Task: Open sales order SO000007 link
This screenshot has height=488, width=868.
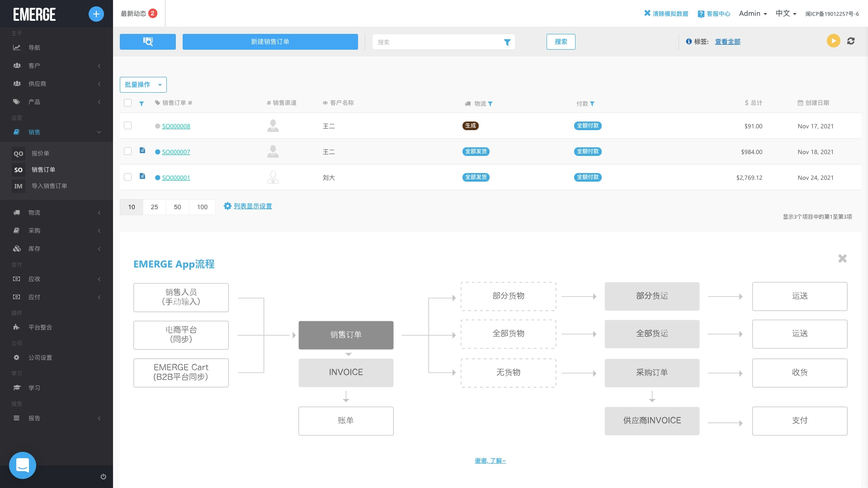Action: click(x=176, y=152)
